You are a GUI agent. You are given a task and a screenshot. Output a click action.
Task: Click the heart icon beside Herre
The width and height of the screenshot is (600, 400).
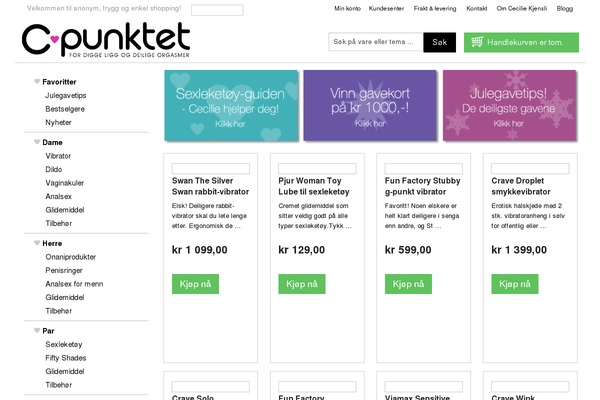click(37, 243)
